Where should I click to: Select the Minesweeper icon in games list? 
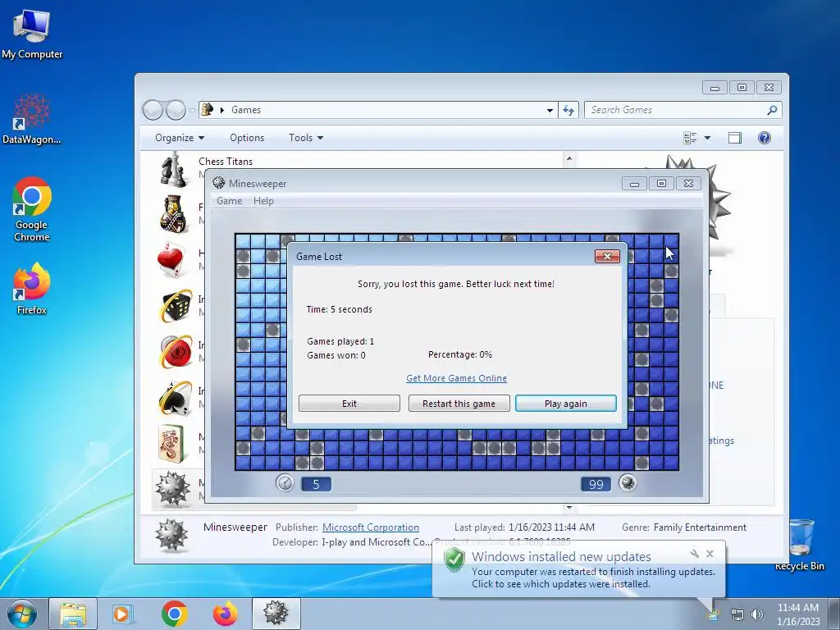point(172,489)
